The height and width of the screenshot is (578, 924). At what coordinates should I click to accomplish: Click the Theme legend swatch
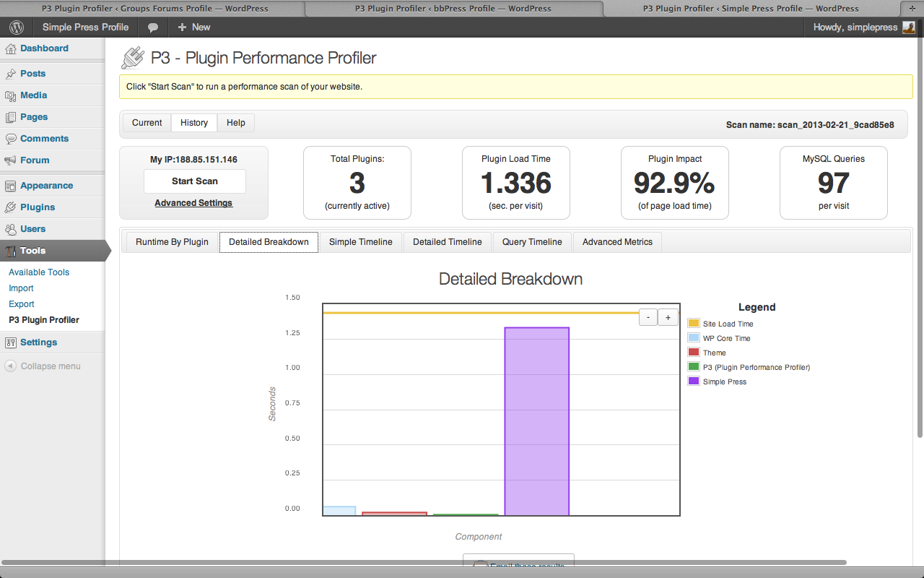click(694, 352)
